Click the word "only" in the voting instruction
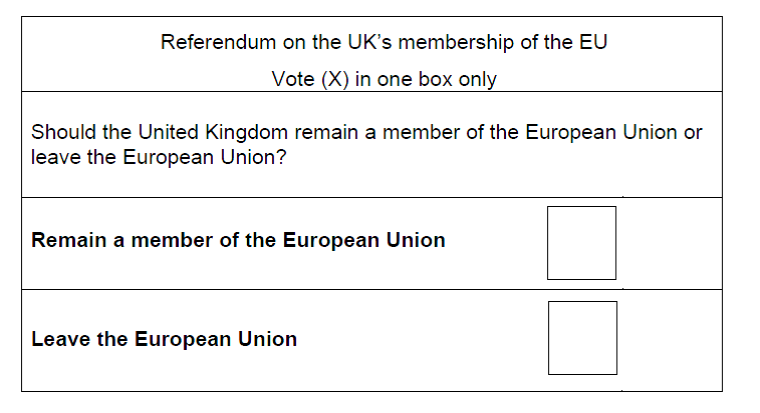Screen dimensions: 760x413 coord(477,80)
